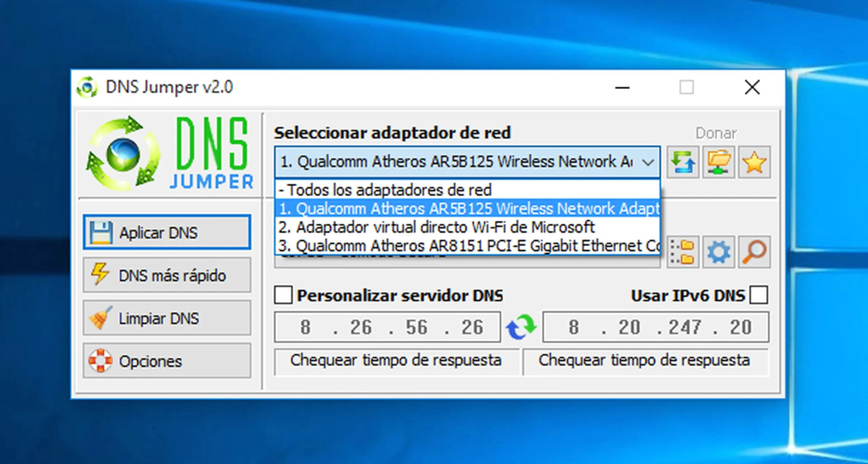Minimize the DNS Jumper window
The height and width of the screenshot is (464, 868).
(x=622, y=87)
